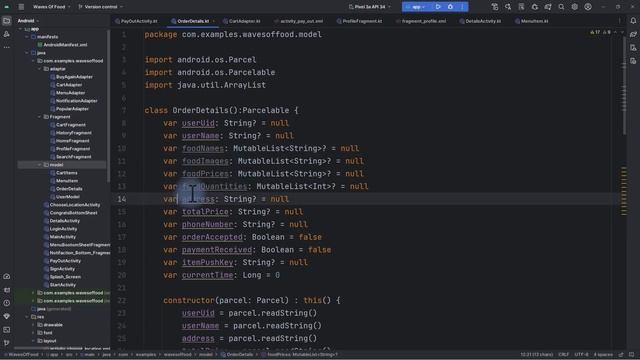
Task: Open the account profile icon
Action: [x=588, y=7]
